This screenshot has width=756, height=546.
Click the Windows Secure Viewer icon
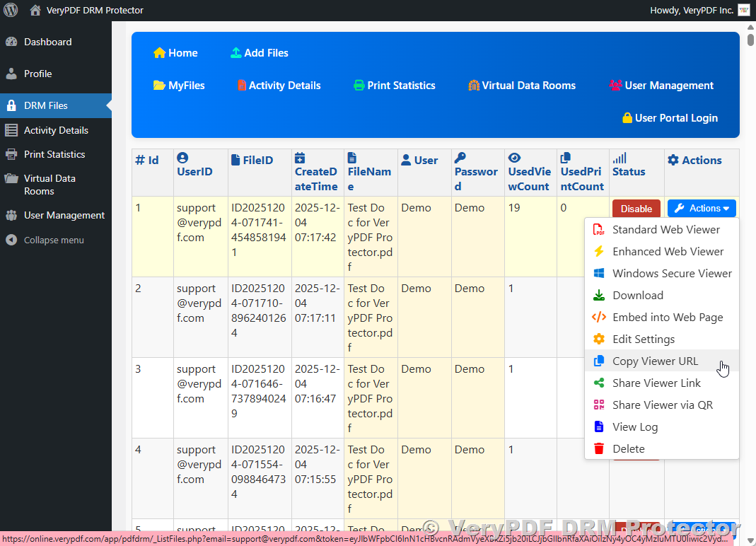click(599, 274)
